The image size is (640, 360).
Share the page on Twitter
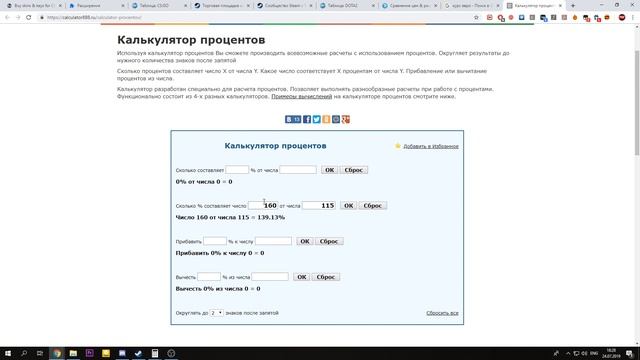(x=317, y=119)
